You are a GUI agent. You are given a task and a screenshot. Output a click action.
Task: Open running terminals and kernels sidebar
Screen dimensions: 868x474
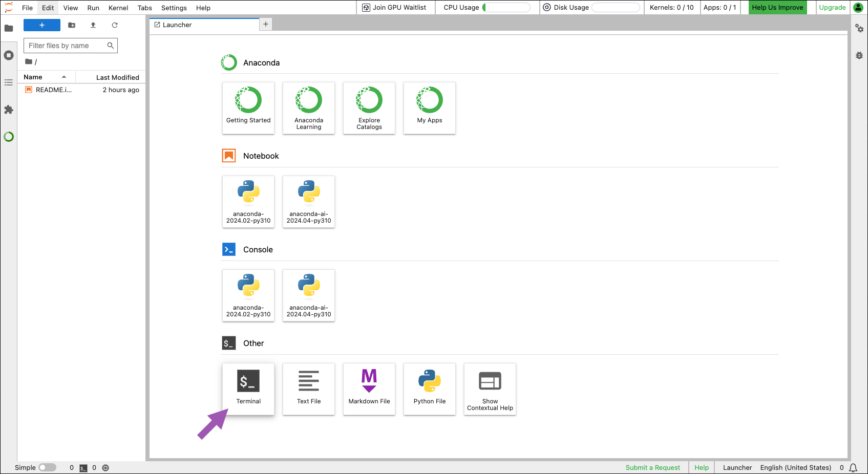tap(9, 55)
